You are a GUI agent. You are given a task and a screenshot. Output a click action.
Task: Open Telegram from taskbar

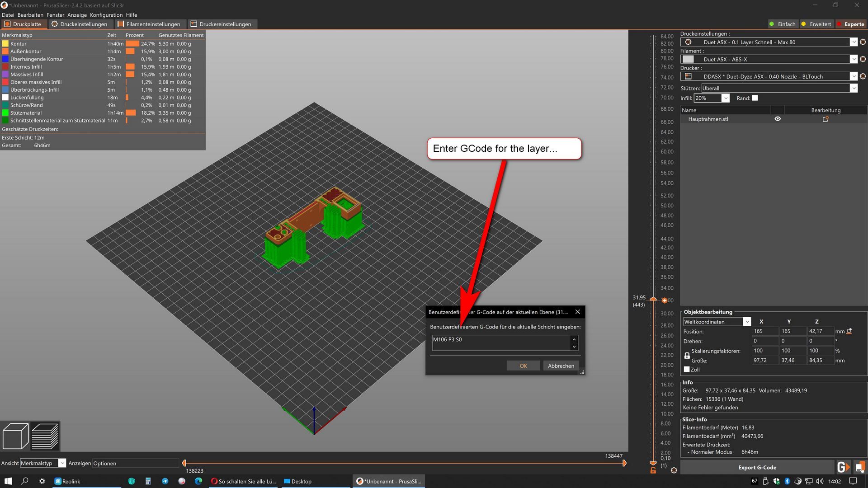(165, 481)
